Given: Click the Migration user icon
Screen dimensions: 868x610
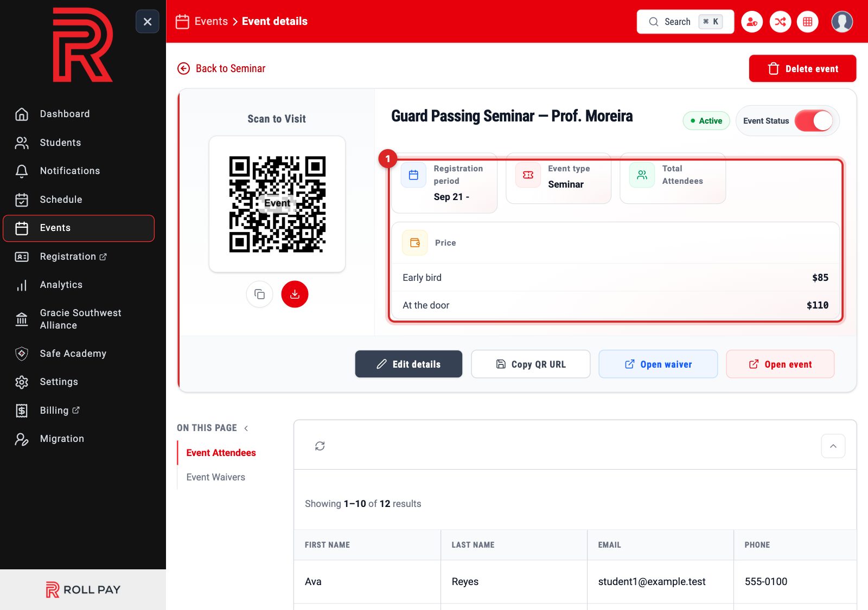Looking at the screenshot, I should 22,439.
